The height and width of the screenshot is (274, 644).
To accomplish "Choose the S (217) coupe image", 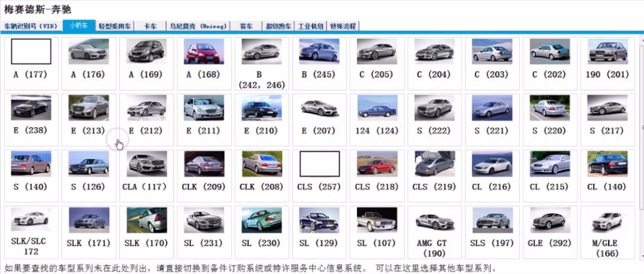I will click(608, 107).
